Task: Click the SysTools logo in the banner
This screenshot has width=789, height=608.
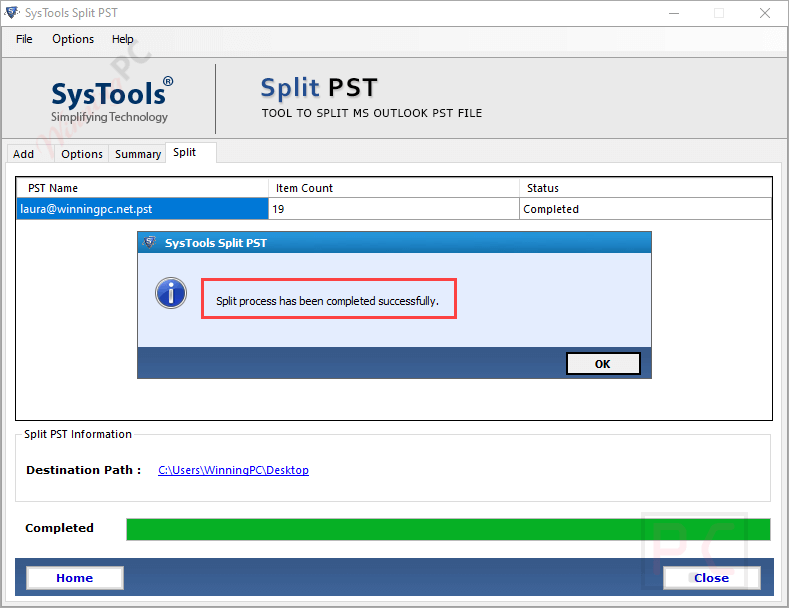Action: tap(111, 100)
